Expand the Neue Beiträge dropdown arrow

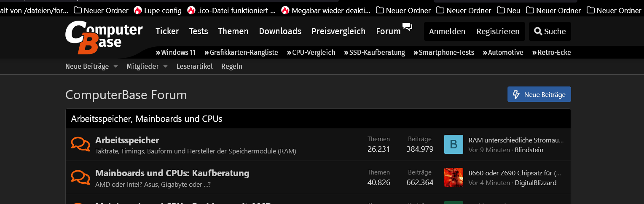coord(115,67)
